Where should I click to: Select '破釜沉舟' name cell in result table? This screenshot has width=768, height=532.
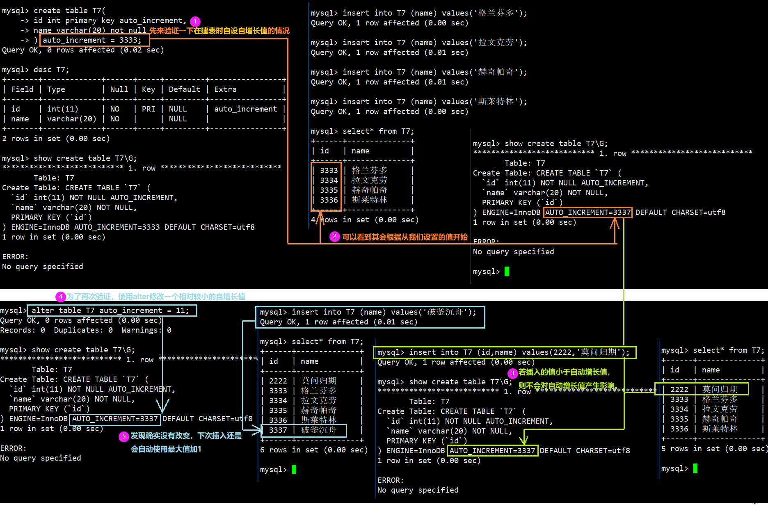click(319, 430)
